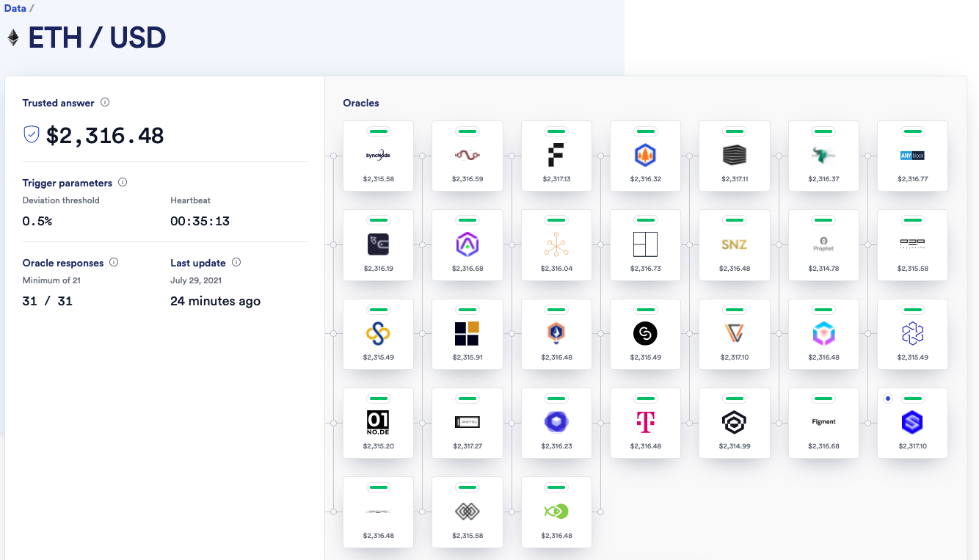Select the orange V logo oracle

tap(735, 334)
